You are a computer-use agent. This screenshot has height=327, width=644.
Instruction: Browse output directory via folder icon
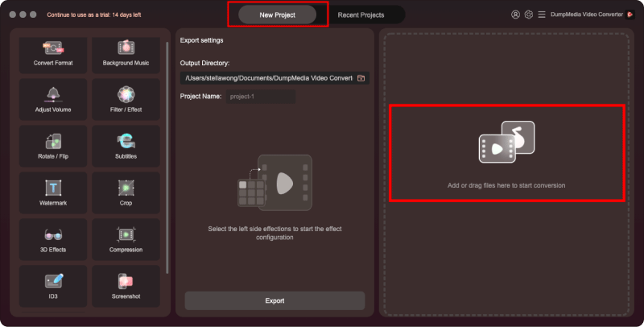pos(361,78)
